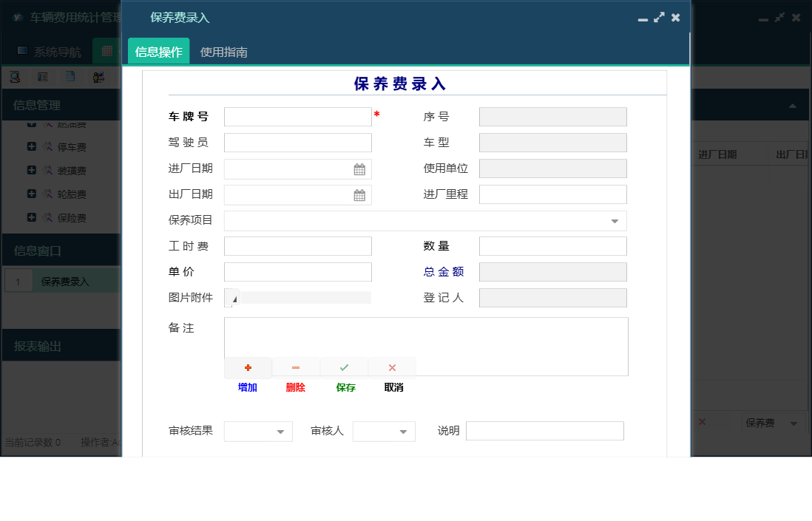This screenshot has width=812, height=521.
Task: Click the 车牌号 input field
Action: tap(297, 116)
